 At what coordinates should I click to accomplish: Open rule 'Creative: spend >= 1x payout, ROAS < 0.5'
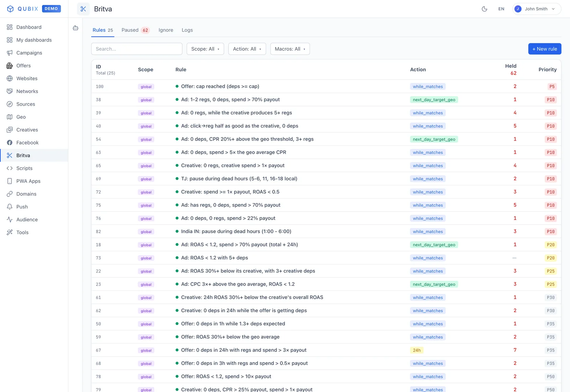pos(230,192)
